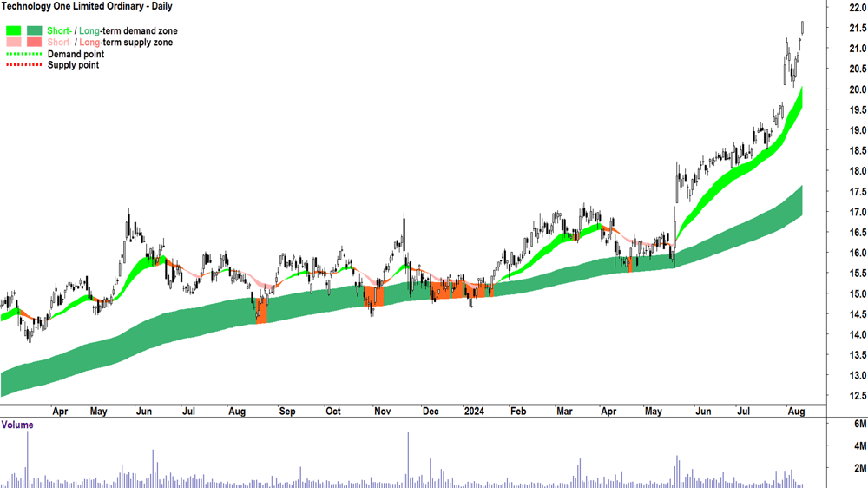This screenshot has height=488, width=868.
Task: Click the bright green short-term demand zone swatch
Action: click(14, 30)
